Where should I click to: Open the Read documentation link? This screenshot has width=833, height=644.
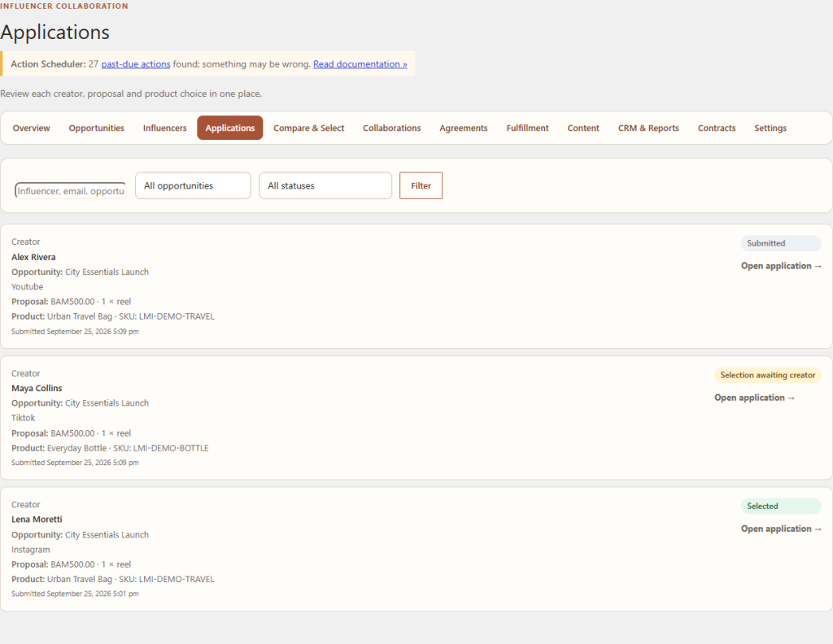(360, 64)
